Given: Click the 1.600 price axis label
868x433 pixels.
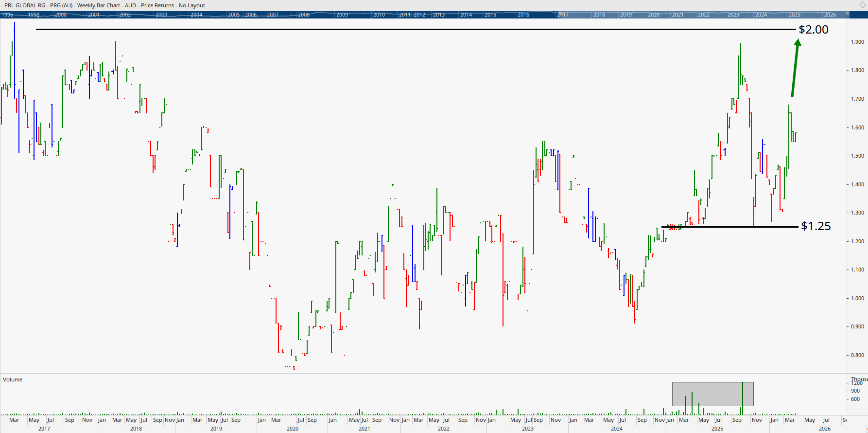Looking at the screenshot, I should click(x=857, y=127).
